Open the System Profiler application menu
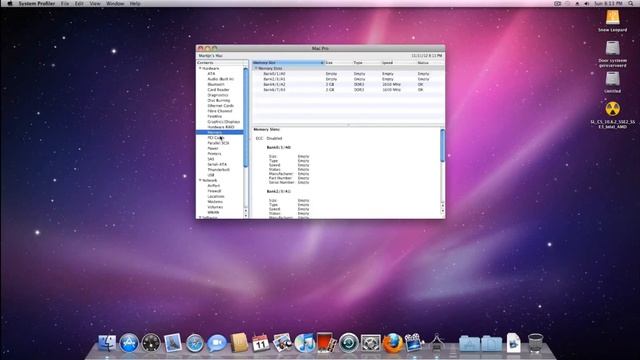 pos(36,3)
